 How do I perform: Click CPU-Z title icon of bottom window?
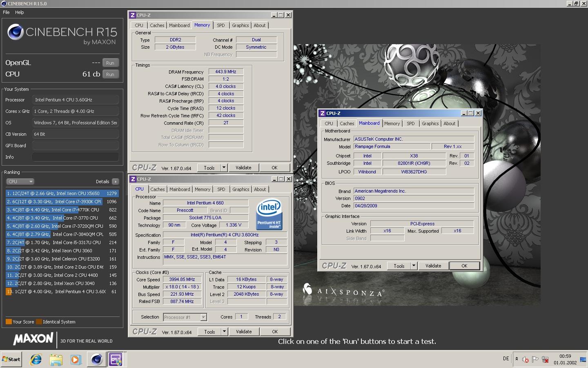[x=133, y=179]
